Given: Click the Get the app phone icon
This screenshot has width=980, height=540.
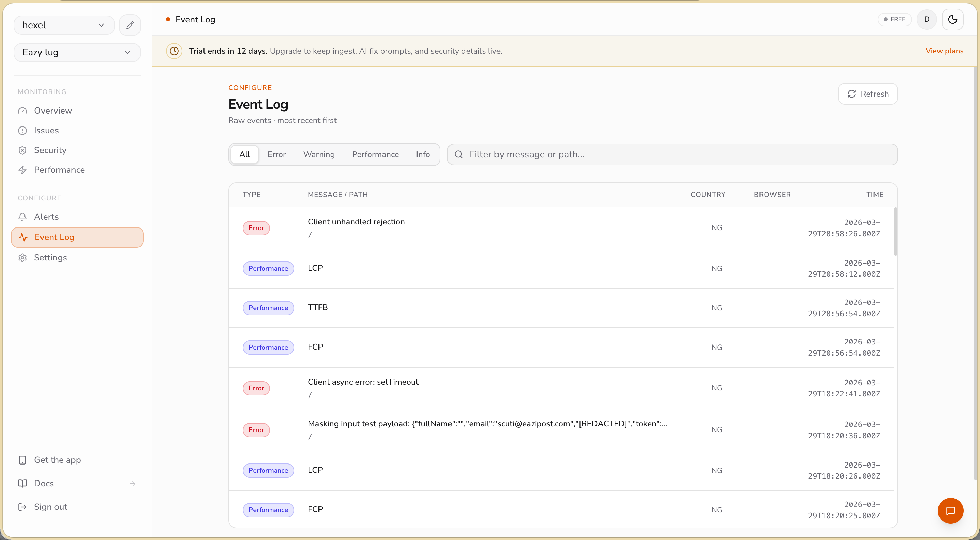Looking at the screenshot, I should [22, 460].
